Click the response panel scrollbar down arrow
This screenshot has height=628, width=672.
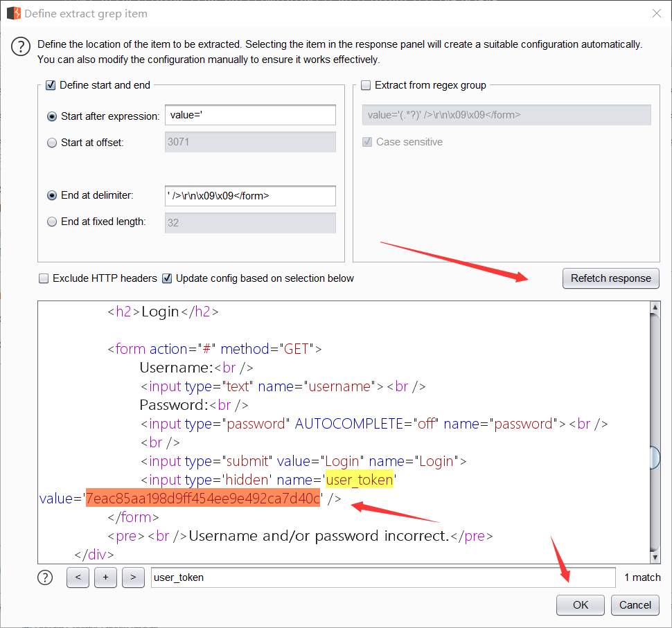[655, 557]
